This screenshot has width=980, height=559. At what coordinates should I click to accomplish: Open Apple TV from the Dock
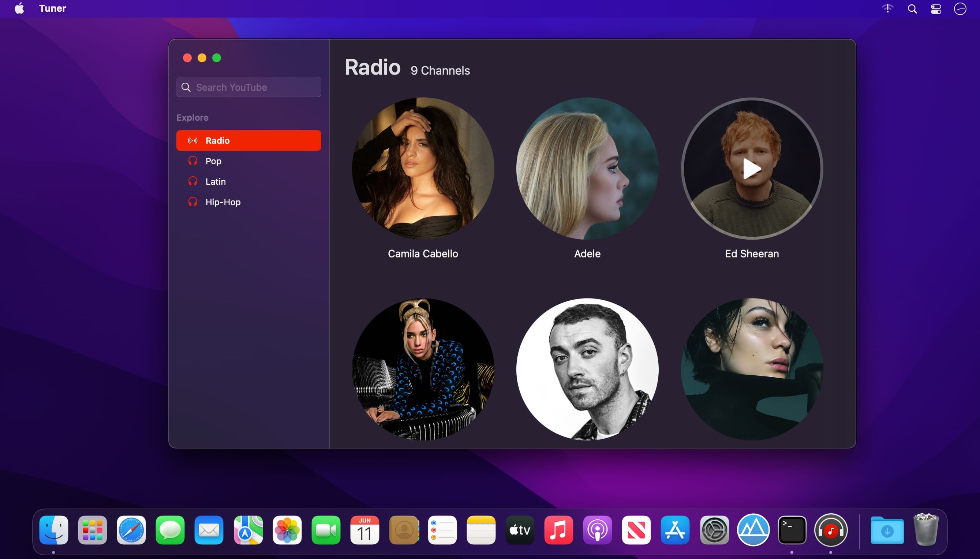pyautogui.click(x=520, y=530)
